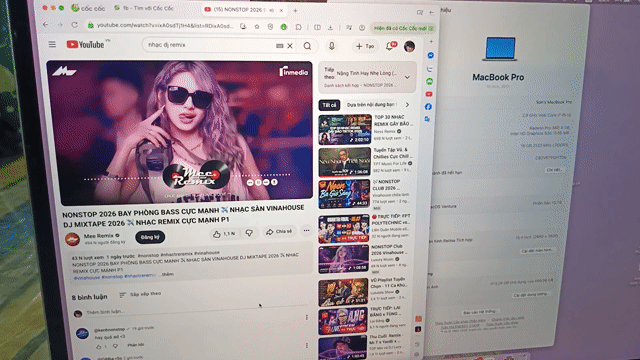This screenshot has width=640, height=360.
Task: Switch to the "fb - Tìm với Cốc Cốc" tab
Action: coord(144,8)
